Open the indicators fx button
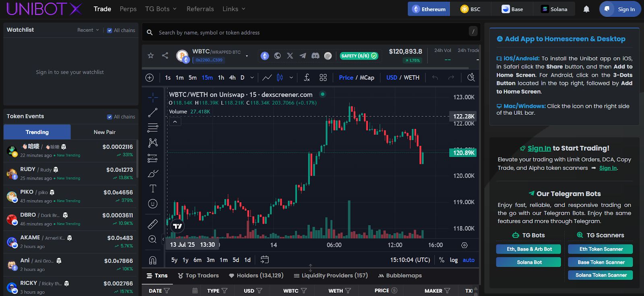The height and width of the screenshot is (296, 644). coord(307,77)
